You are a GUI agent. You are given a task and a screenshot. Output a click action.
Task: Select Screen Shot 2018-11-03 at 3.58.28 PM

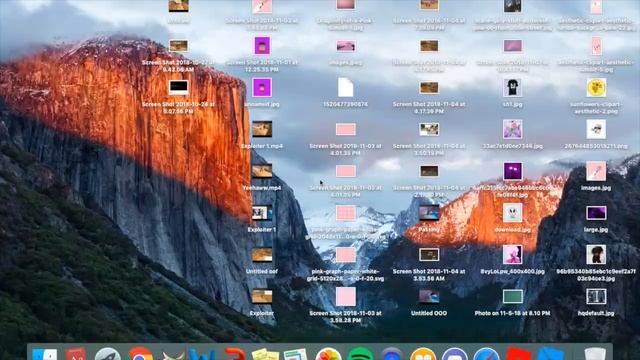click(345, 296)
